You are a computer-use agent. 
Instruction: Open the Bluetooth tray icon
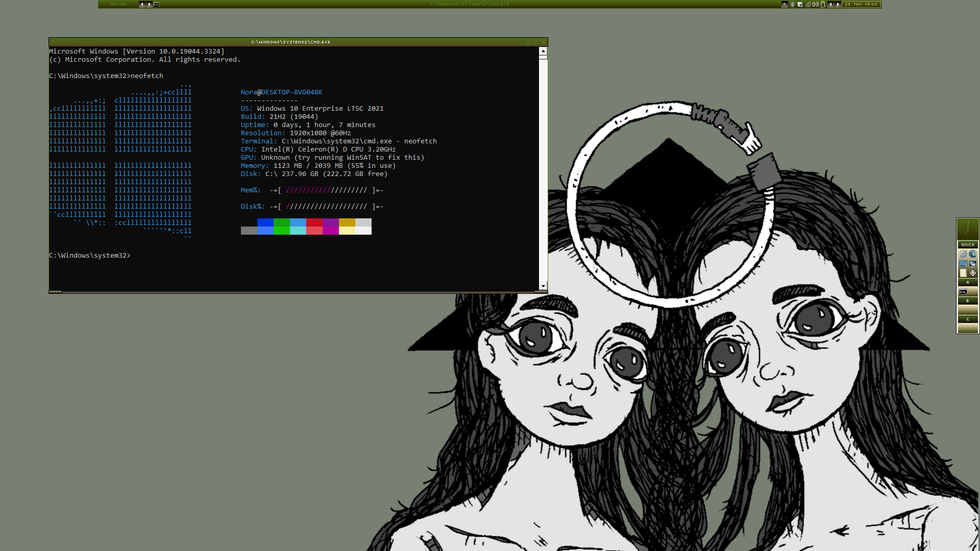pos(793,4)
